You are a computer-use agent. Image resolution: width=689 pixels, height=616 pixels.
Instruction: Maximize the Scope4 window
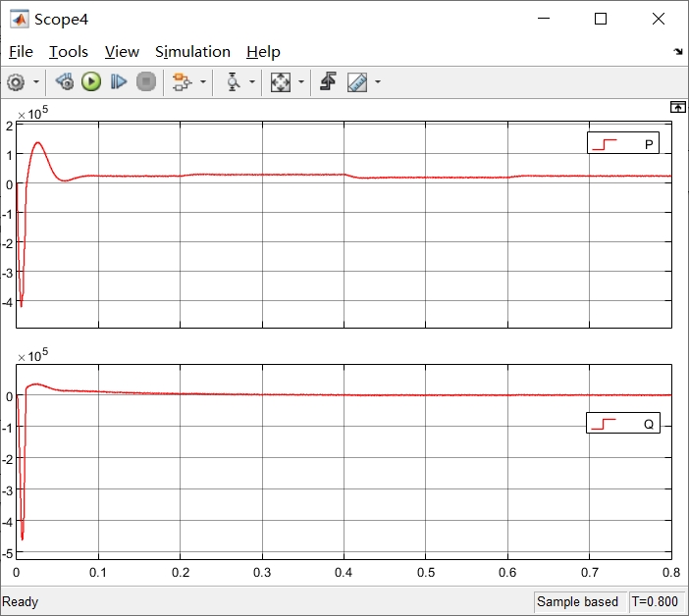click(601, 19)
